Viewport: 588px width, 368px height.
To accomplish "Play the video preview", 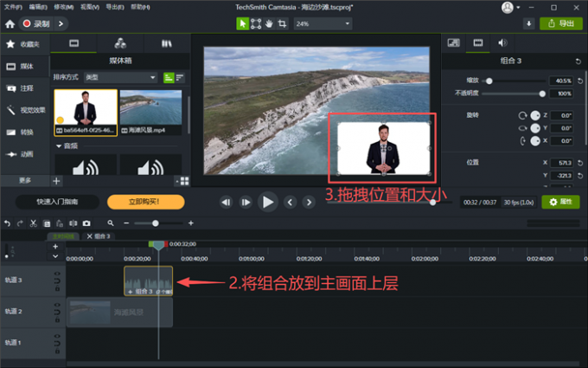I will [268, 202].
